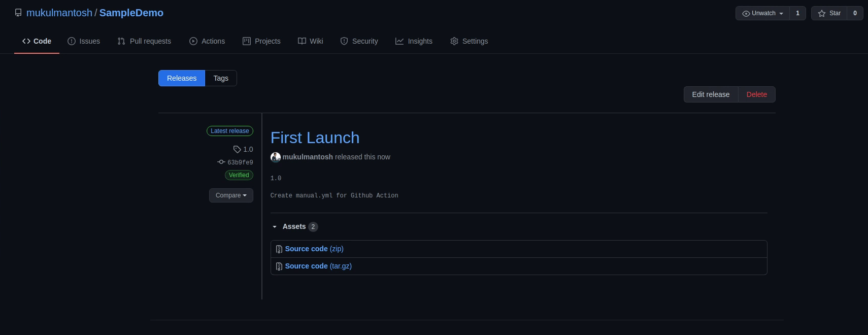Open the SampleDemo repository link
The image size is (868, 335).
(x=131, y=13)
